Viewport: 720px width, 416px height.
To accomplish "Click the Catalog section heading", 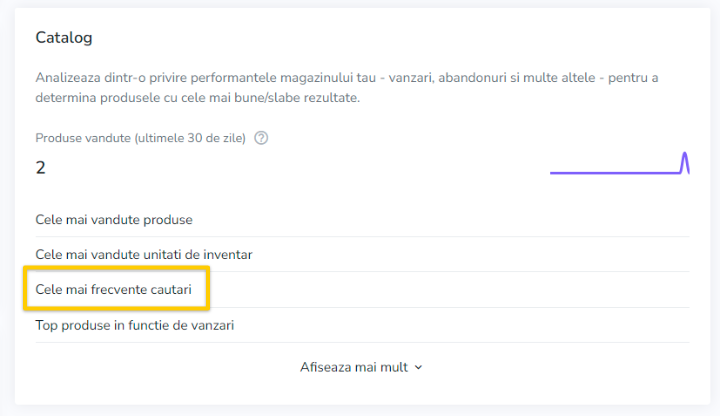I will click(64, 37).
